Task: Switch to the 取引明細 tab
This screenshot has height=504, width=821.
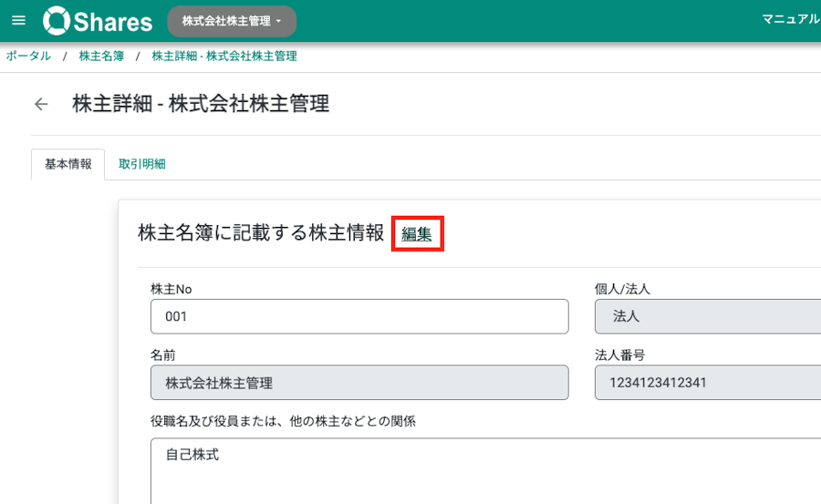Action: click(x=142, y=164)
